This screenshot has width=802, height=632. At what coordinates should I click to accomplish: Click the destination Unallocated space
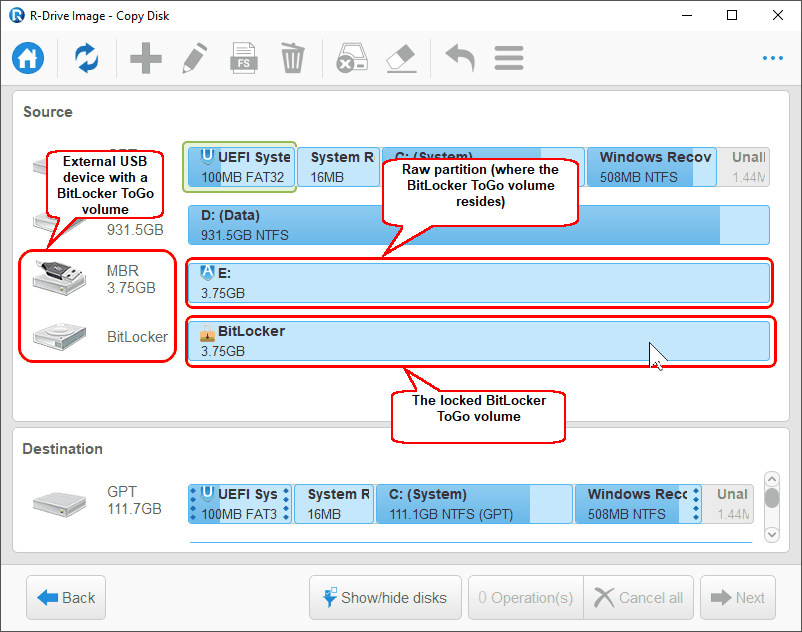point(728,504)
